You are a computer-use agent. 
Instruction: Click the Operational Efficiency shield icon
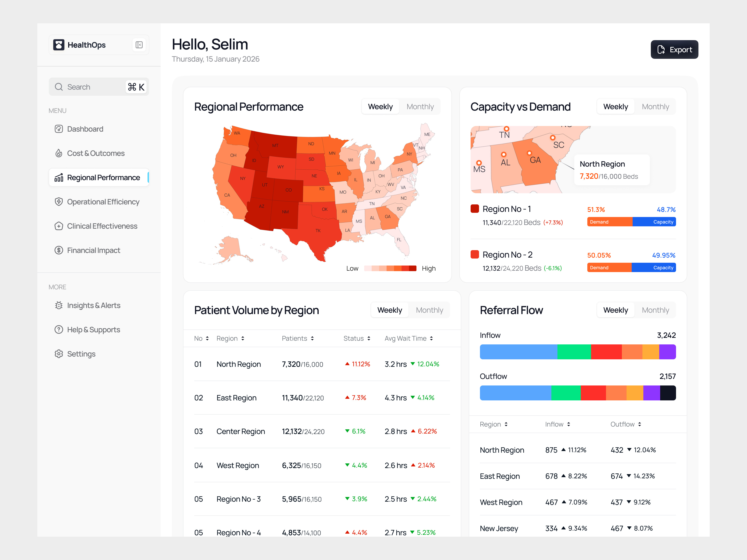pyautogui.click(x=59, y=202)
